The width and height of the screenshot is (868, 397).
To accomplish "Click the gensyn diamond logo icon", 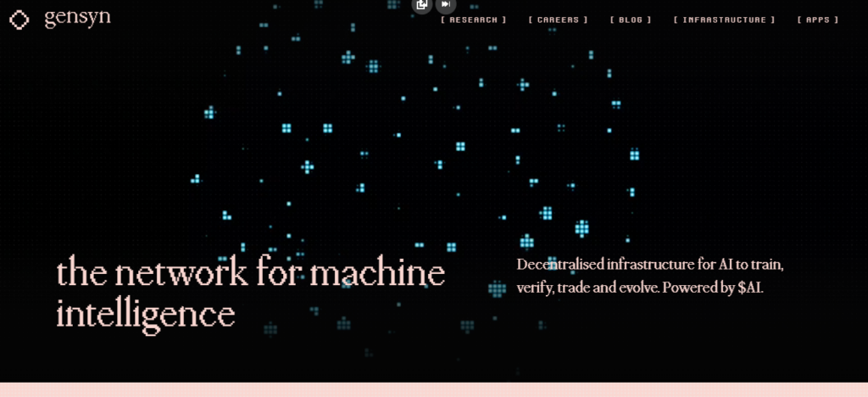I will pos(19,20).
